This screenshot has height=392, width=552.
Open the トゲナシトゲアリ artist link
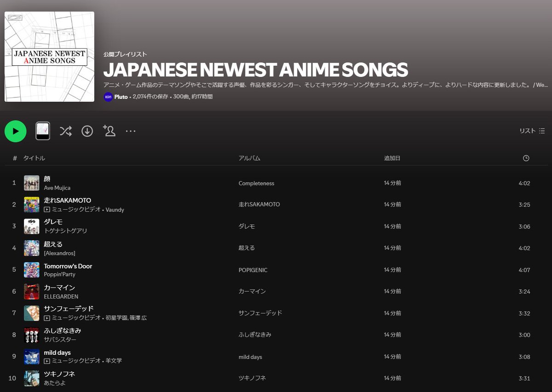coord(65,231)
